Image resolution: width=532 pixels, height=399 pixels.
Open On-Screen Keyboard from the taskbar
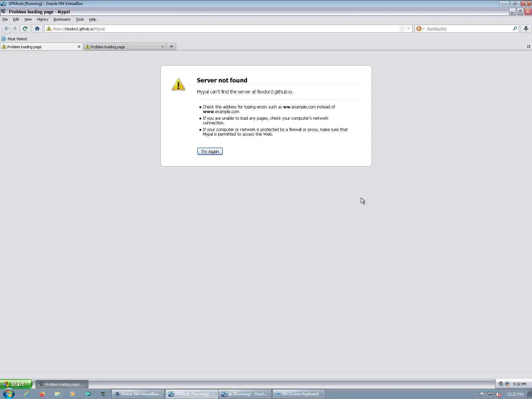point(299,394)
